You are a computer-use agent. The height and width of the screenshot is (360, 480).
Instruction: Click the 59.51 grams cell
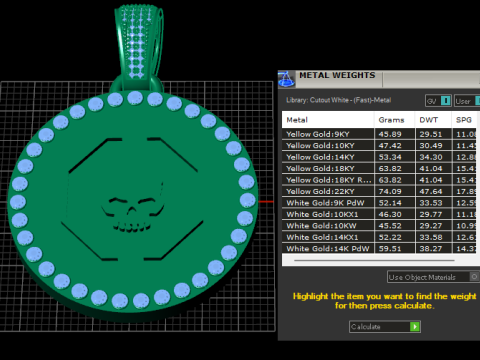click(x=395, y=248)
